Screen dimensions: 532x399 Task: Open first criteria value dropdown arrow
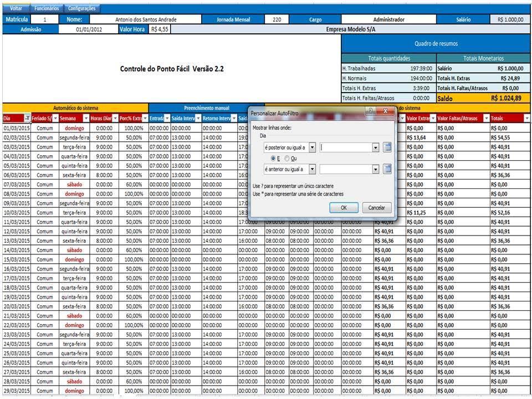(375, 147)
